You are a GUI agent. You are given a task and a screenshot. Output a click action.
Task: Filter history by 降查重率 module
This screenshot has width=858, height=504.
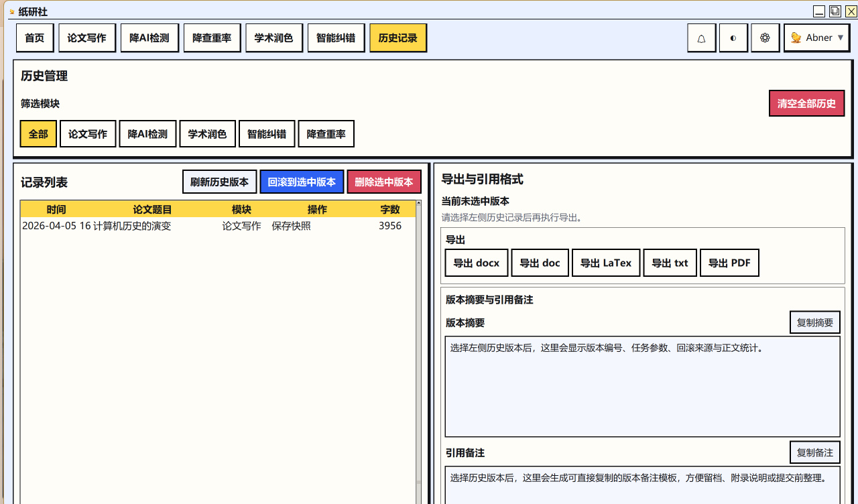tap(326, 134)
